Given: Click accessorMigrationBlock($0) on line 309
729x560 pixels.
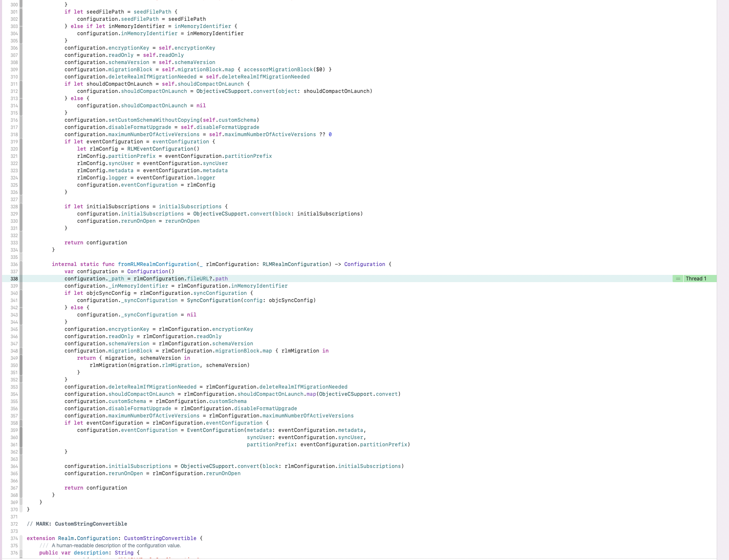Looking at the screenshot, I should pos(284,70).
